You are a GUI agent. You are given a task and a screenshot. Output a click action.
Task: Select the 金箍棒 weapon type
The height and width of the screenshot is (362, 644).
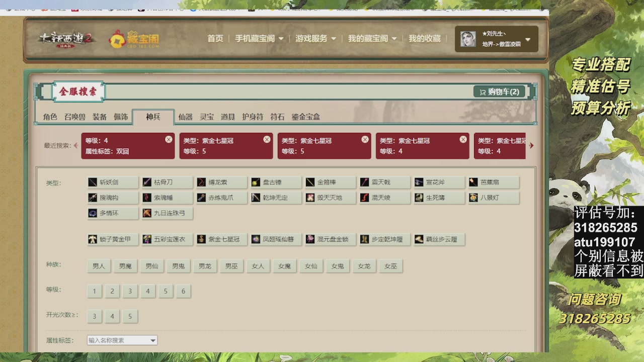330,183
